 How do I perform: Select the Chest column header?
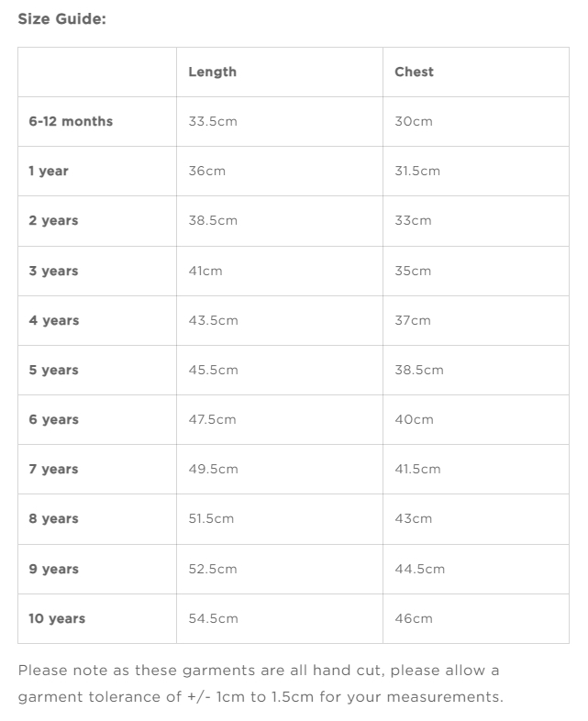[x=414, y=72]
